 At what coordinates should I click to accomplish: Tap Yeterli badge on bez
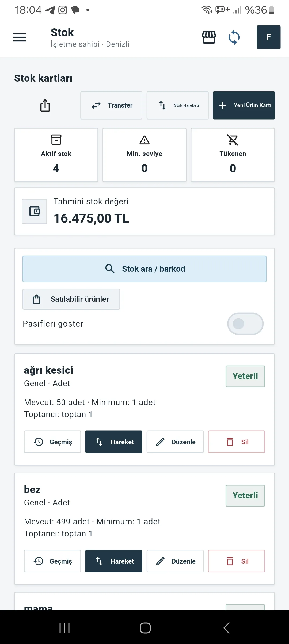tap(245, 496)
